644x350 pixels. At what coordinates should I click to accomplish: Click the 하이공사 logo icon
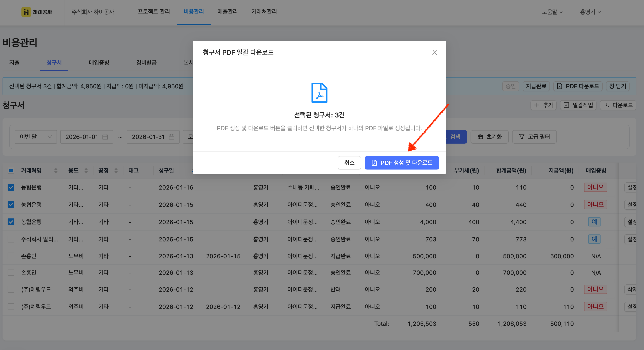coord(26,12)
